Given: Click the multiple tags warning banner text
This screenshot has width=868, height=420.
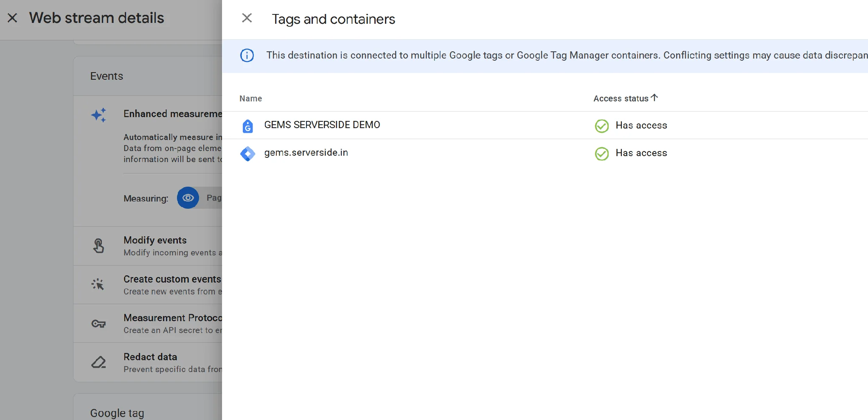Looking at the screenshot, I should [567, 55].
